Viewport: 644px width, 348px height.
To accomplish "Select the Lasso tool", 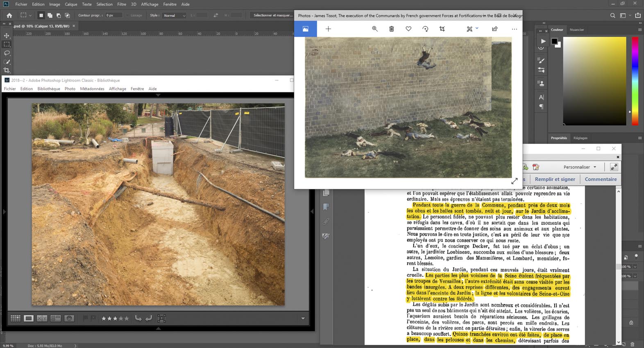I will click(x=7, y=53).
